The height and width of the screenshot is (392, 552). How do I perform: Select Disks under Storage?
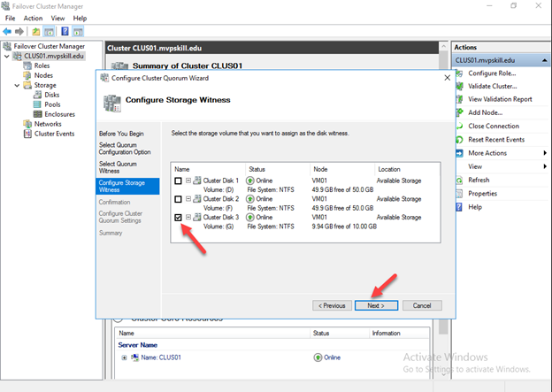pos(51,95)
